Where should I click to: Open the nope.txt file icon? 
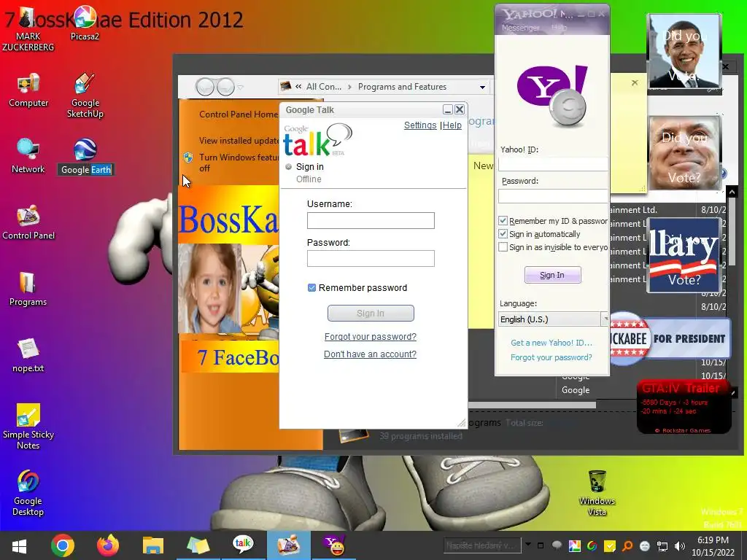[x=28, y=355]
